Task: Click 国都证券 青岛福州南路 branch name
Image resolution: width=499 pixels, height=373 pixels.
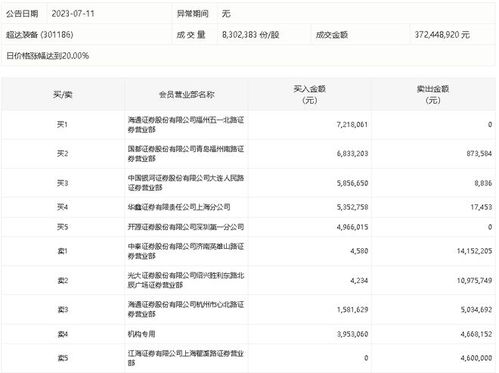Action: pyautogui.click(x=186, y=153)
